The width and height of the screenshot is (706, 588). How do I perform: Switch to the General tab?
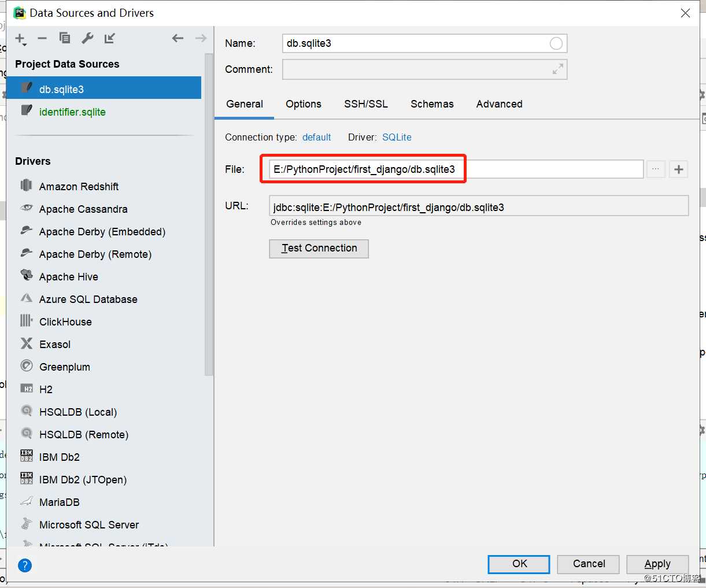click(245, 104)
